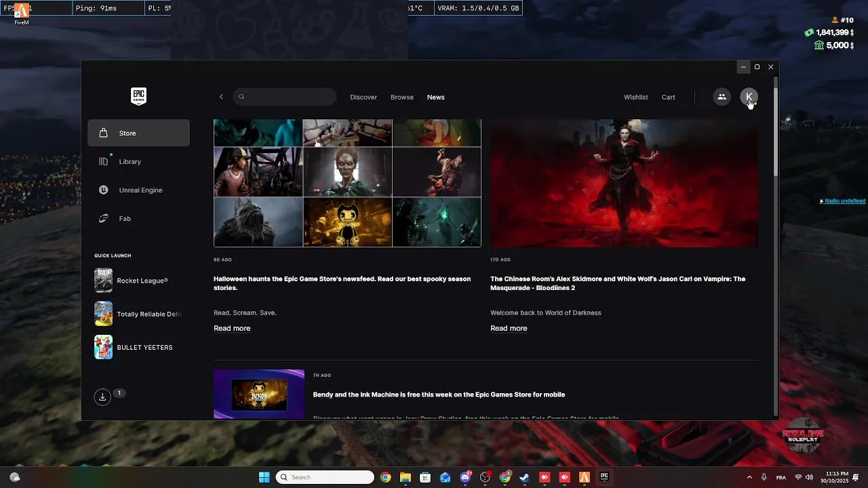Open the first Google Chrome taskbar icon
This screenshot has height=488, width=868.
click(386, 477)
